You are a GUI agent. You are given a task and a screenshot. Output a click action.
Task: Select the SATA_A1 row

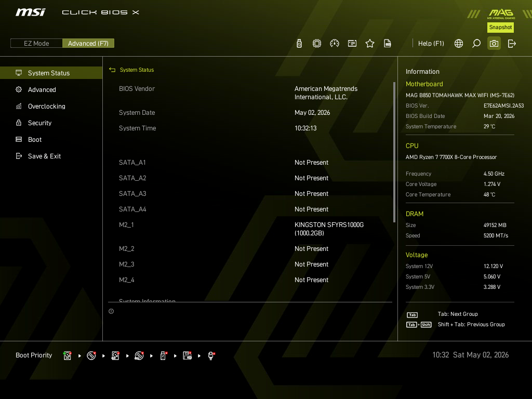point(250,163)
